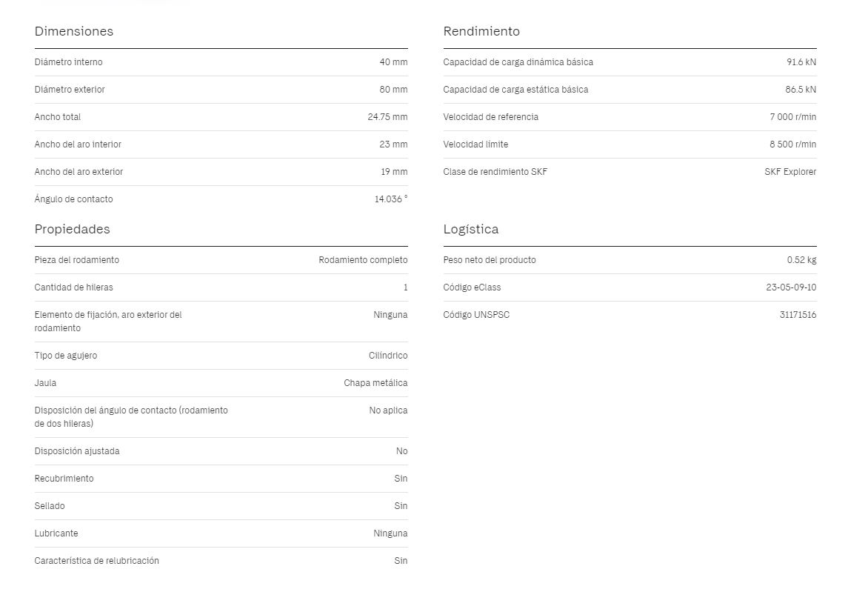Click the Ancho total 24.75 mm value

coord(387,117)
